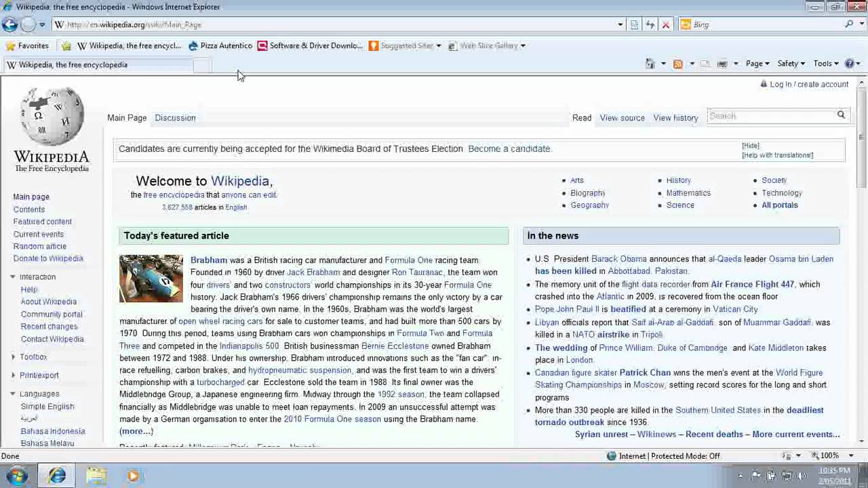Image resolution: width=868 pixels, height=488 pixels.
Task: Click the Wikipedia globe logo
Action: click(x=52, y=129)
